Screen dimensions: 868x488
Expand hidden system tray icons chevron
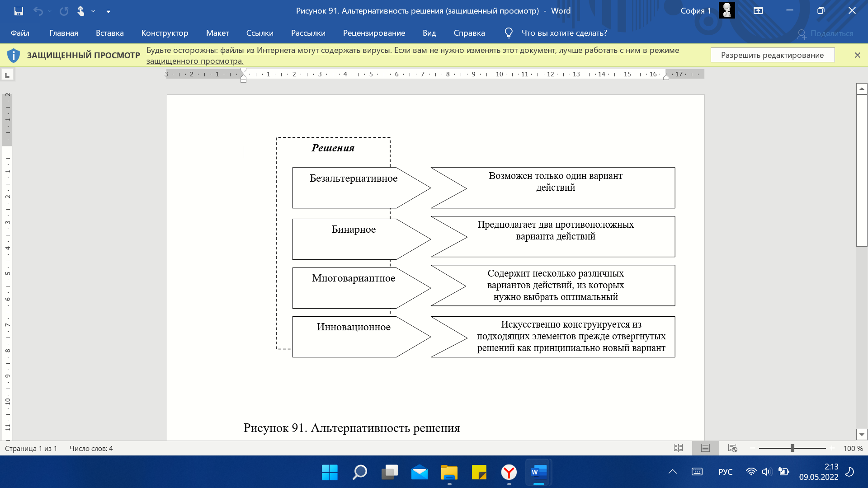point(673,472)
